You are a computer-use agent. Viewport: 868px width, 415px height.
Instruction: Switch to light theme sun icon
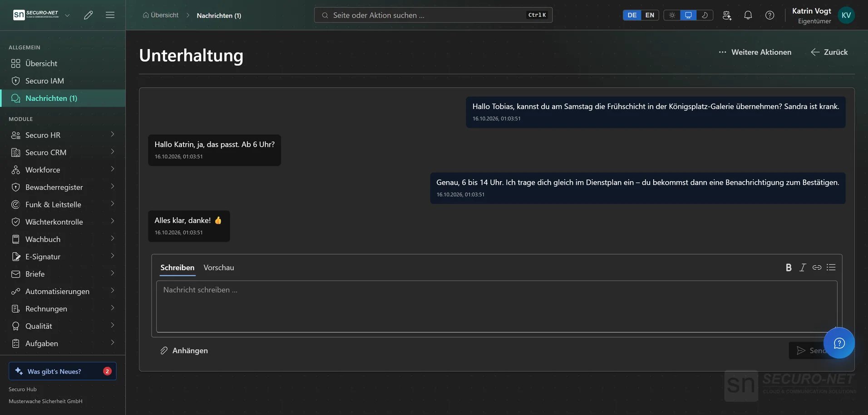point(672,15)
